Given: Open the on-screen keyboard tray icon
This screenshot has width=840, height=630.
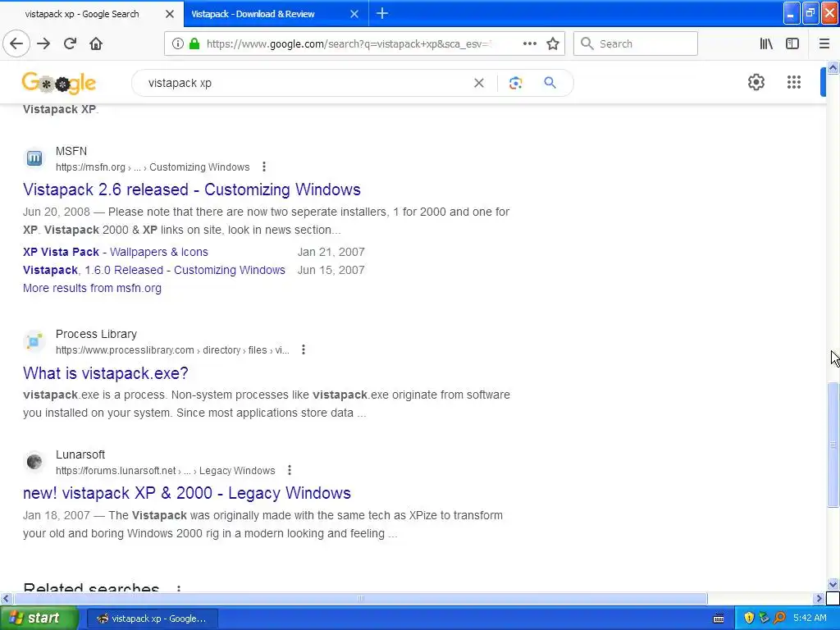Looking at the screenshot, I should (719, 619).
